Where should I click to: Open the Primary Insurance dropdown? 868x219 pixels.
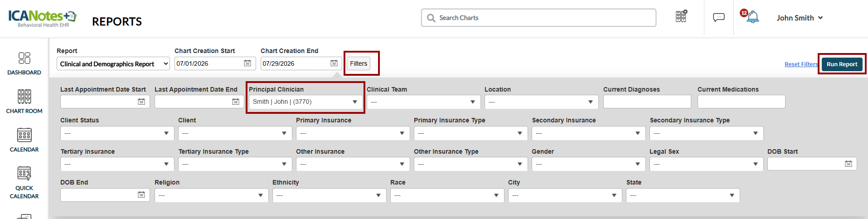point(353,133)
